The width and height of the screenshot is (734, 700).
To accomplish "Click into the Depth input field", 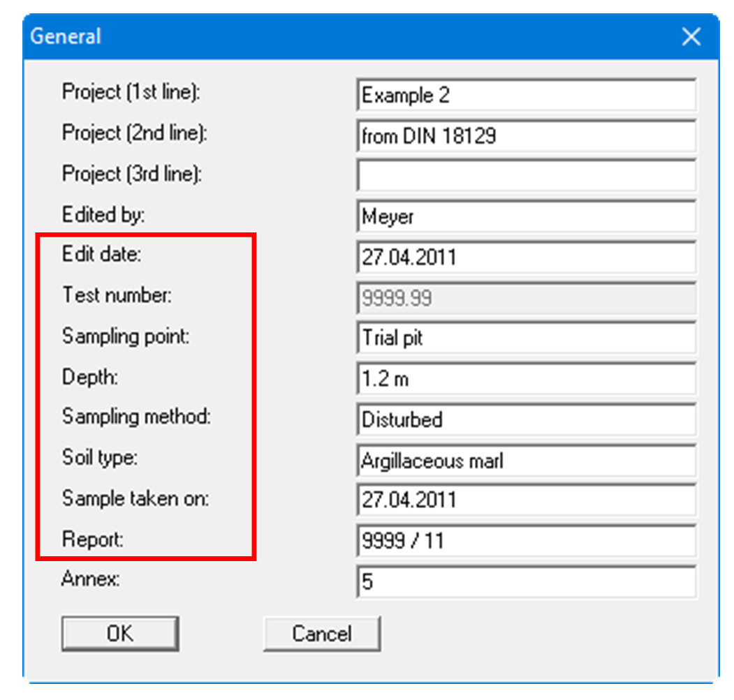I will (x=525, y=379).
